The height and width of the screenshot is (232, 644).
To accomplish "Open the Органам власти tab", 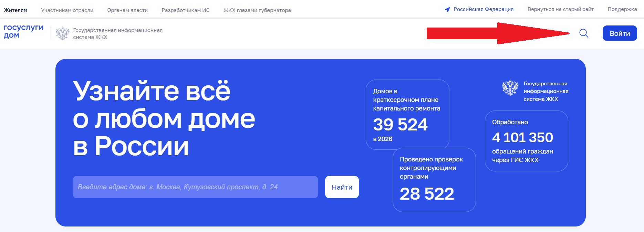I will pos(127,10).
